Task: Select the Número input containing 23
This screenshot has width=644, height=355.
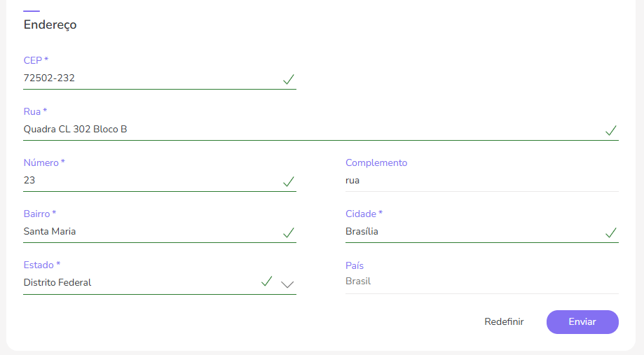Action: pos(140,181)
